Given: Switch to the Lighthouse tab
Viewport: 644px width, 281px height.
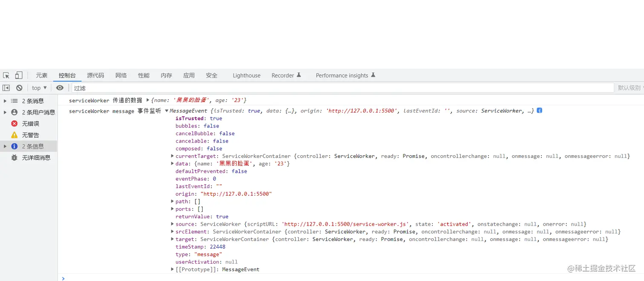Looking at the screenshot, I should 247,75.
